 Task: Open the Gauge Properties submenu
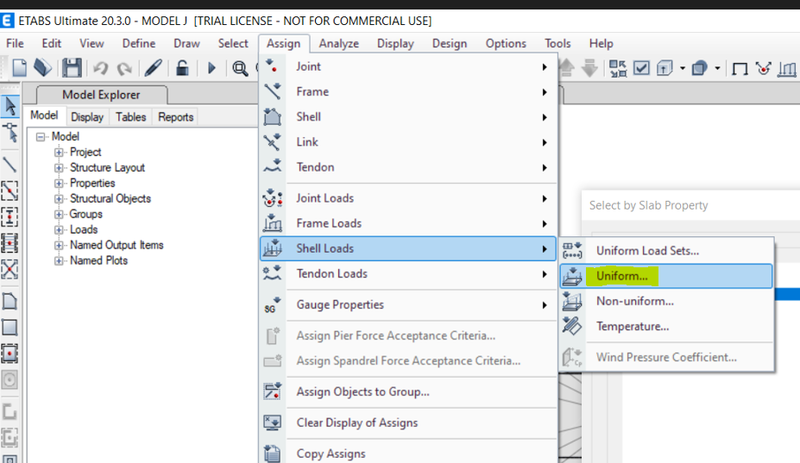click(x=408, y=305)
